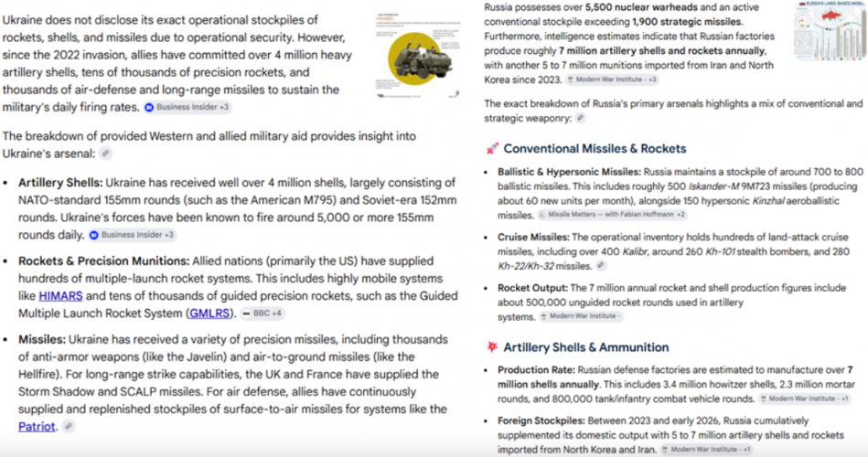
Task: Click the link icon after "Kh-22/Kh-32 missiles"
Action: click(x=601, y=266)
